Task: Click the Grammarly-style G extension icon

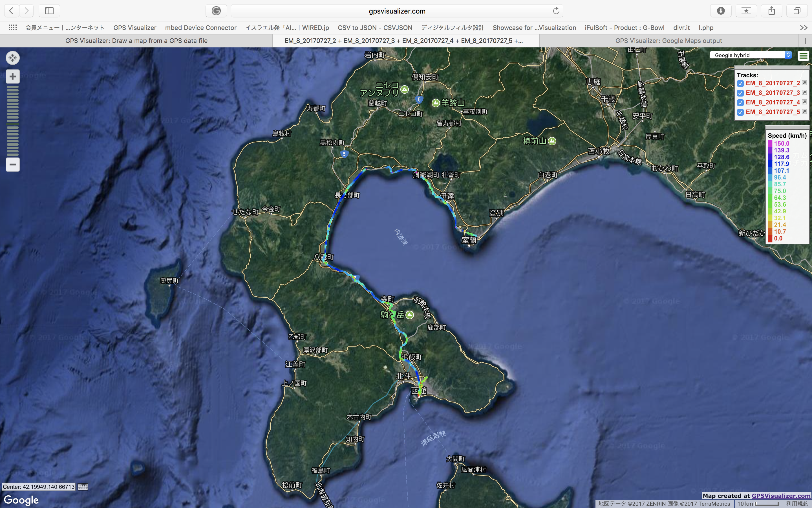Action: [x=216, y=11]
